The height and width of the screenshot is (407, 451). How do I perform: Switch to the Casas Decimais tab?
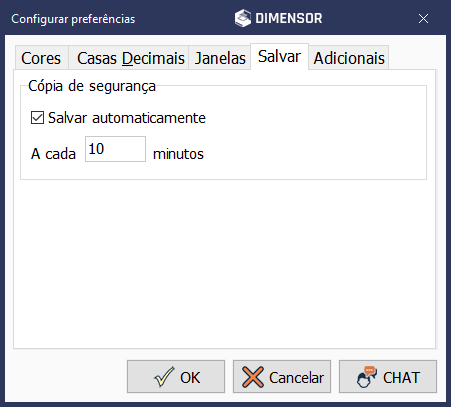129,58
